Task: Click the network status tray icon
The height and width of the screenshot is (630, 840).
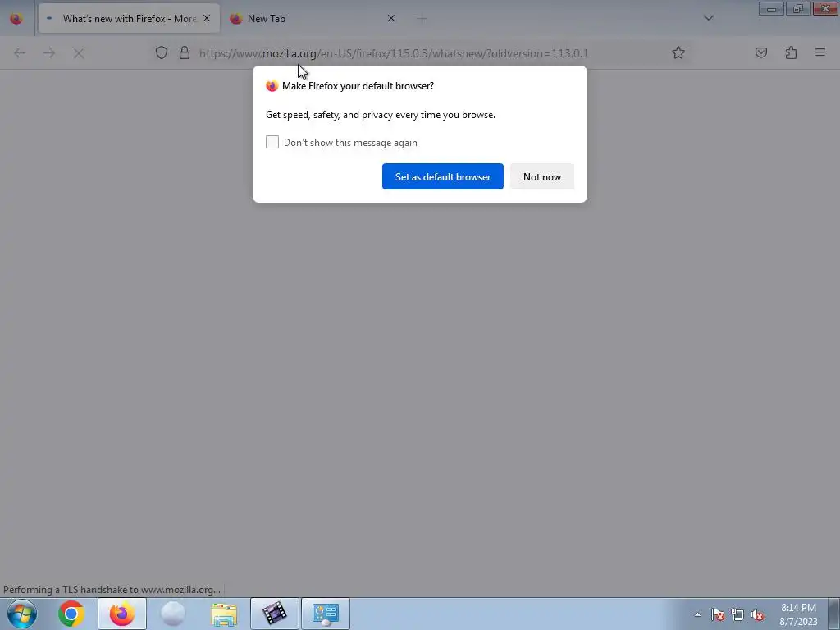Action: [737, 614]
